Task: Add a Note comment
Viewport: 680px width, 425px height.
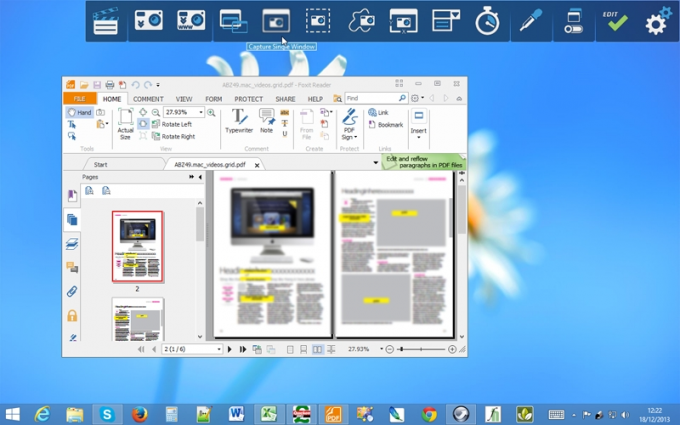Action: [x=267, y=121]
